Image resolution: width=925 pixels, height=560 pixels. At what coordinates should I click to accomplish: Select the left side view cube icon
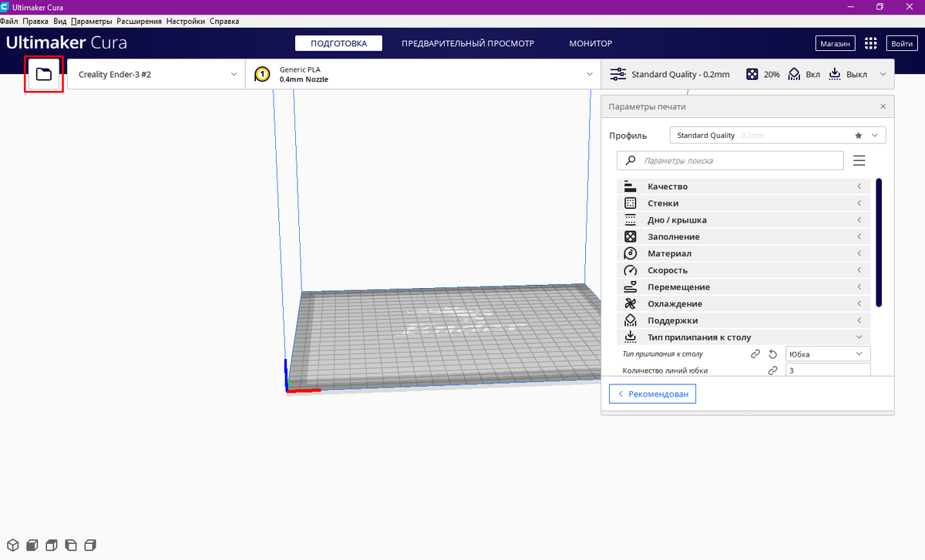point(71,545)
